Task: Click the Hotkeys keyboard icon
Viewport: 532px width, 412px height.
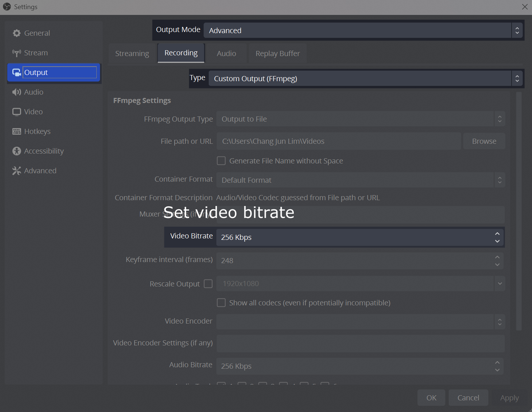Action: (x=17, y=131)
